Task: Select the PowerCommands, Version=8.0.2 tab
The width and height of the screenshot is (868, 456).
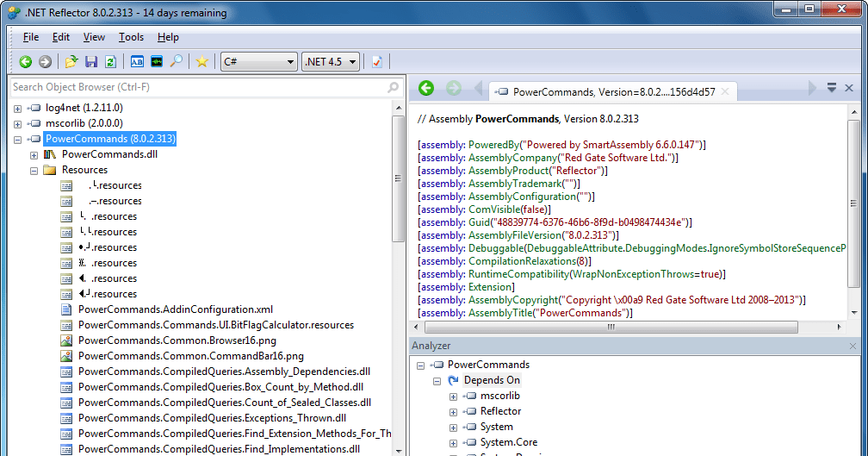Action: [x=613, y=92]
